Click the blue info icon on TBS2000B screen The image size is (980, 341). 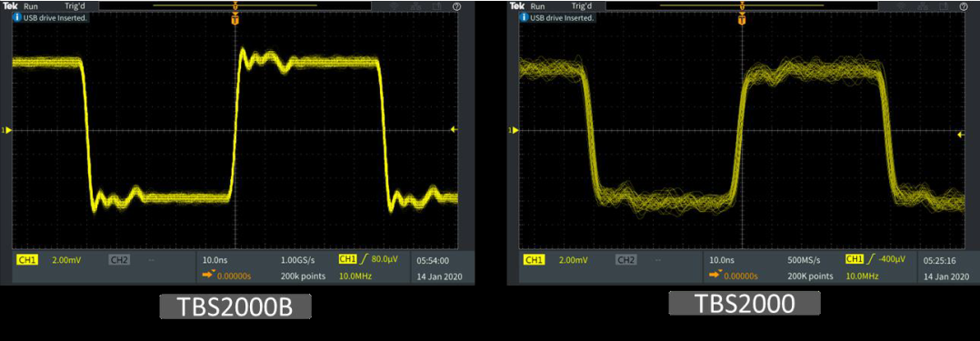click(x=17, y=17)
